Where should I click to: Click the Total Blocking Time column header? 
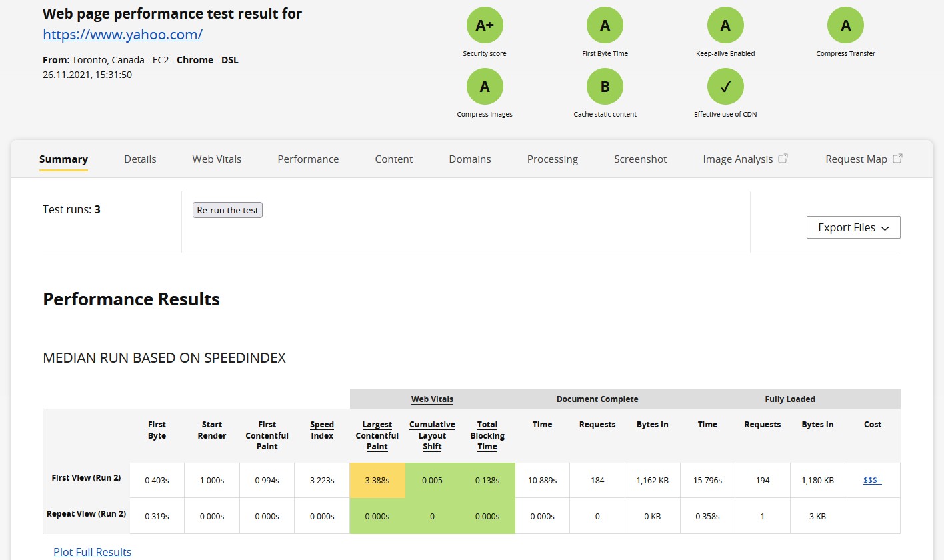(x=487, y=435)
